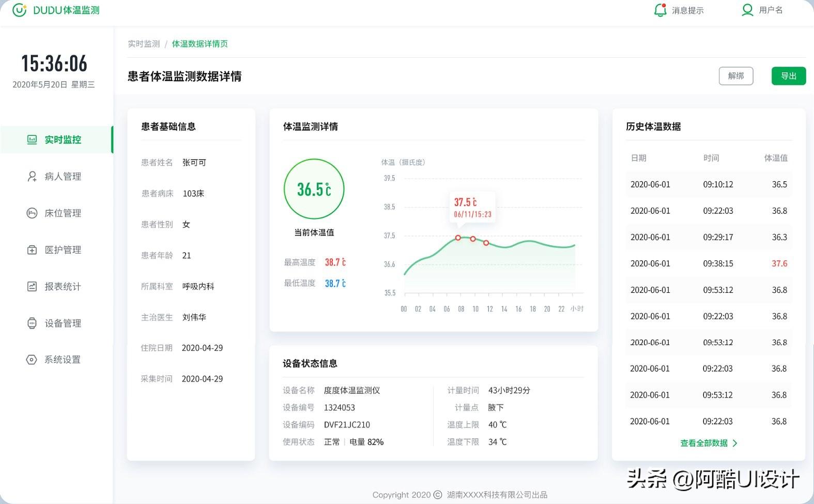Open 查看全部数据 link
814x504 pixels.
coord(703,443)
